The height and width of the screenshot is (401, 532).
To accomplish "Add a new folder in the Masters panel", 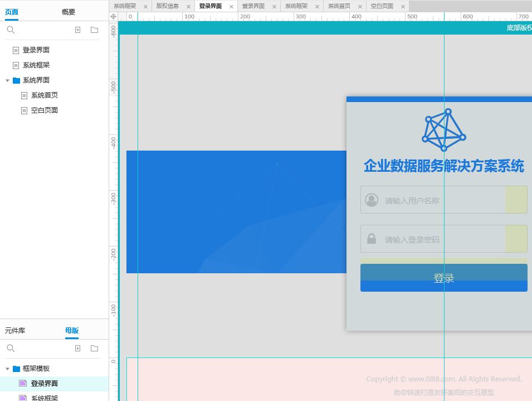I will pos(94,349).
